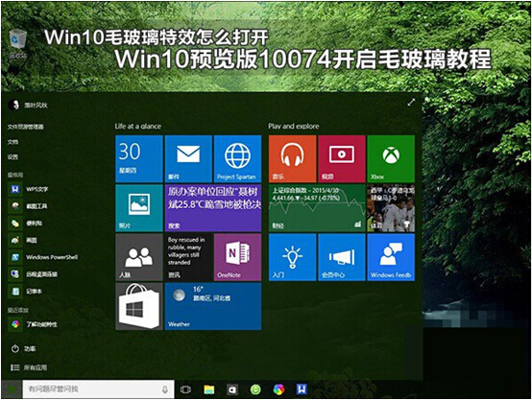This screenshot has height=400, width=532.
Task: Open Store icon on taskbar
Action: [x=232, y=389]
